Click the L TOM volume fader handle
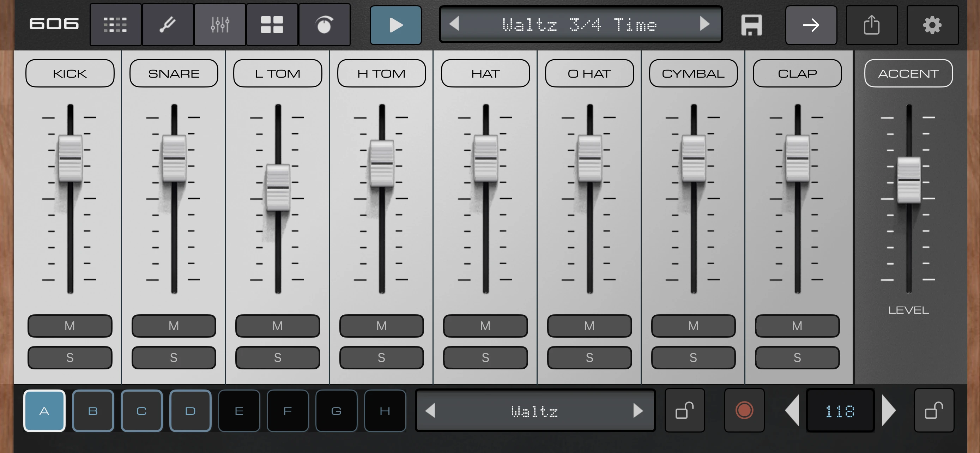 [x=278, y=187]
